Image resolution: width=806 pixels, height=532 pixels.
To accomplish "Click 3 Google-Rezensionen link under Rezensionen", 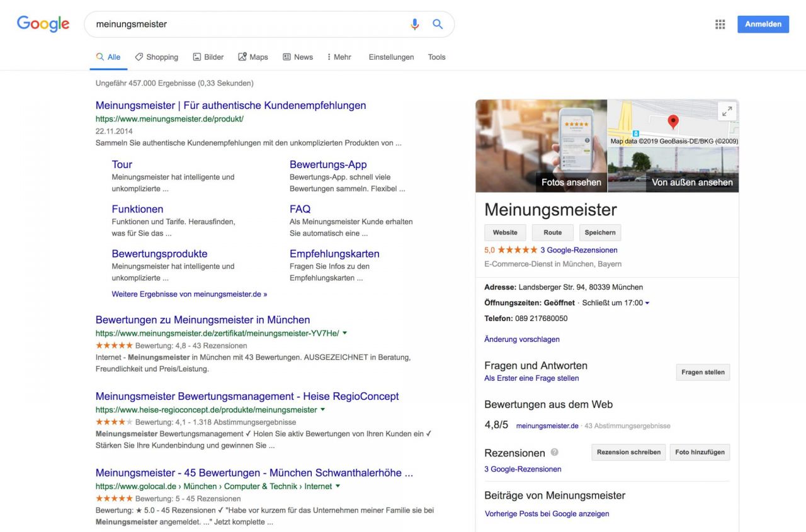I will 523,469.
